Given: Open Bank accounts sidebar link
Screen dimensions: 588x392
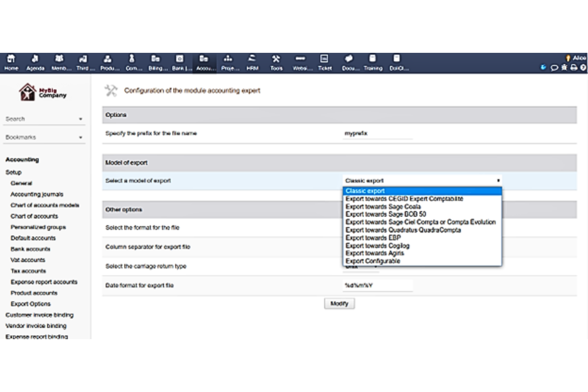Looking at the screenshot, I should [x=30, y=249].
